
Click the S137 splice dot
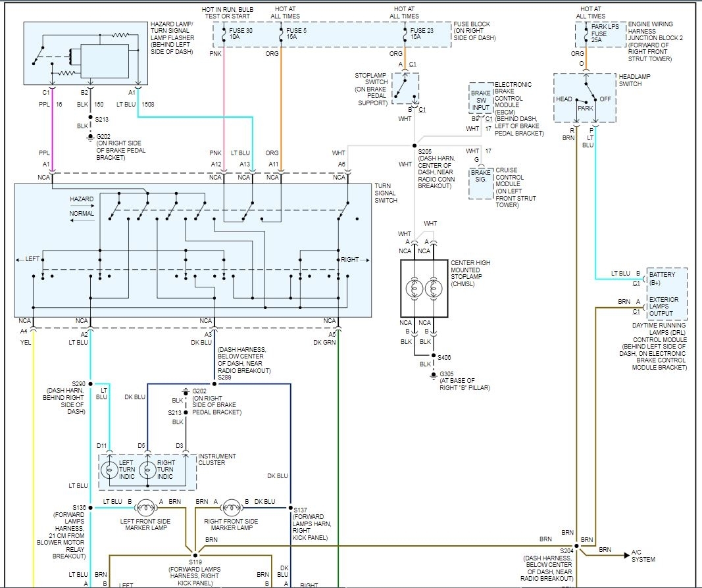[290, 508]
